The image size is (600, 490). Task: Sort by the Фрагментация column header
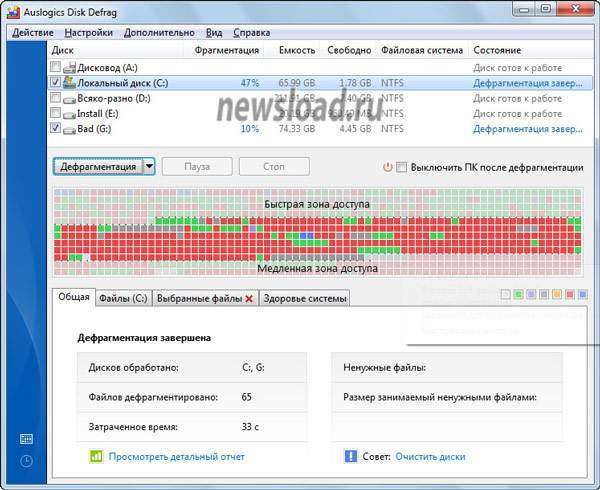point(227,50)
